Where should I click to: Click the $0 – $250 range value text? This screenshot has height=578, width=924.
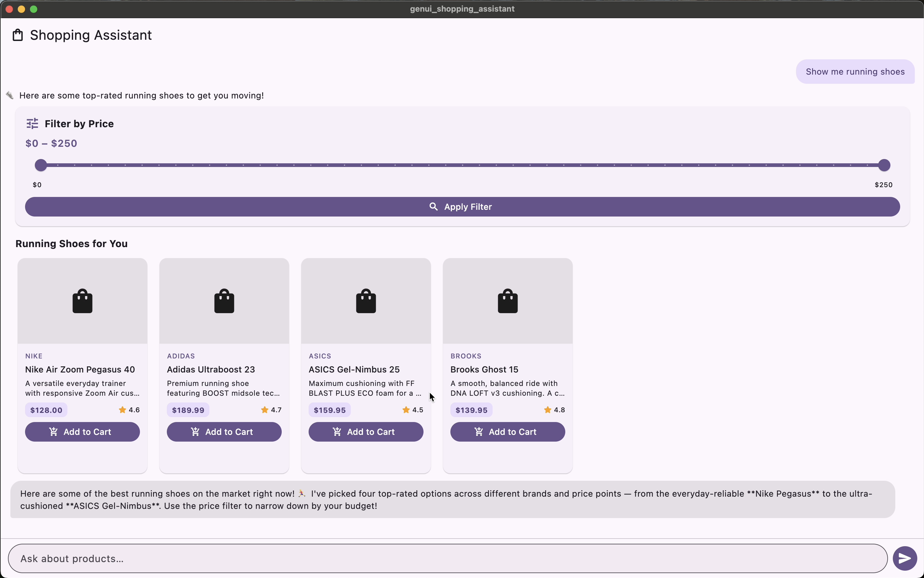pos(52,143)
